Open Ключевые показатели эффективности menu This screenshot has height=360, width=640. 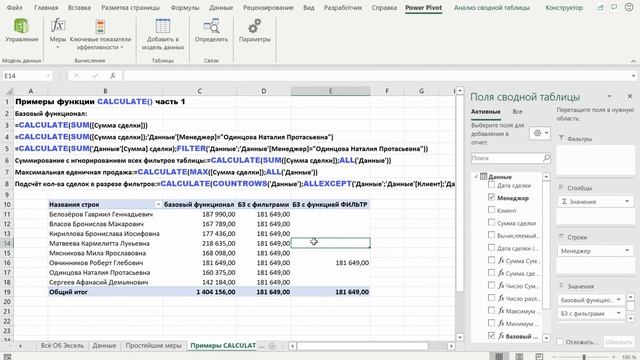tap(100, 35)
